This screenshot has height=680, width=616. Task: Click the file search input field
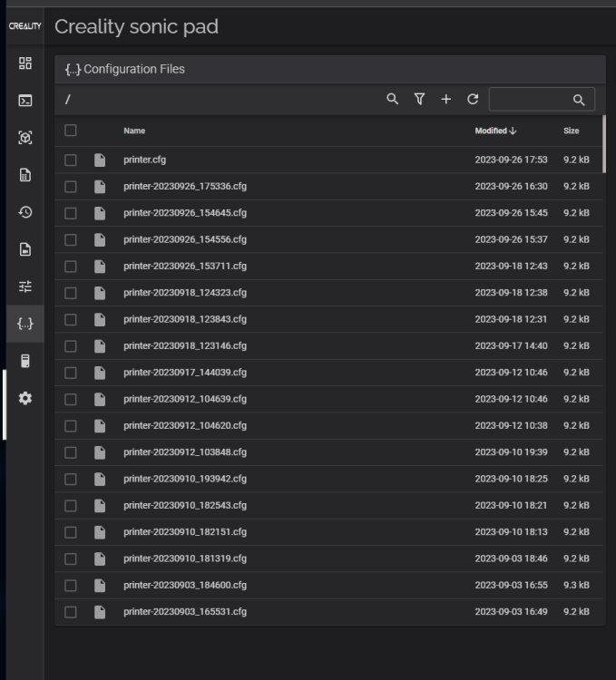click(x=532, y=100)
